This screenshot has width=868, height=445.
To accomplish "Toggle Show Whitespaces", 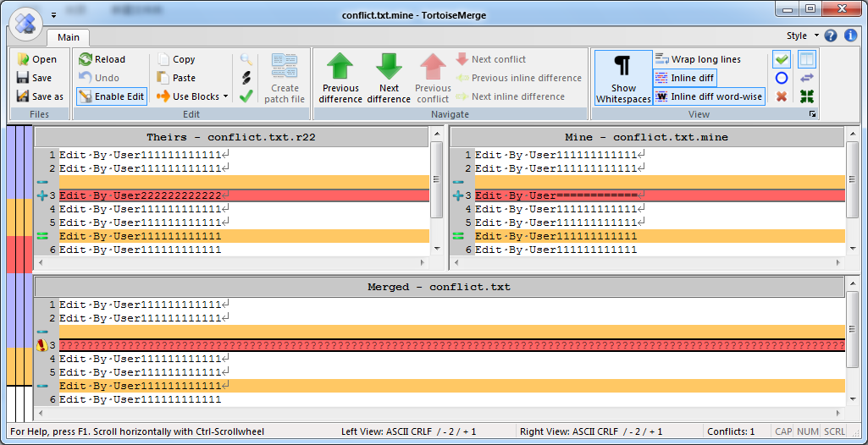I will coord(623,78).
